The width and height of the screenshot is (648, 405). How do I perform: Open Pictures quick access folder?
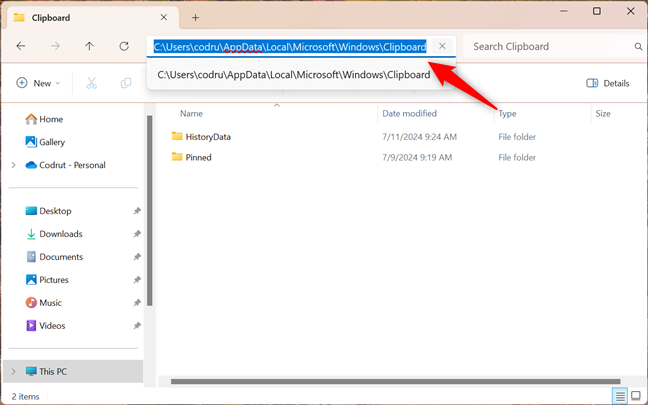47,280
